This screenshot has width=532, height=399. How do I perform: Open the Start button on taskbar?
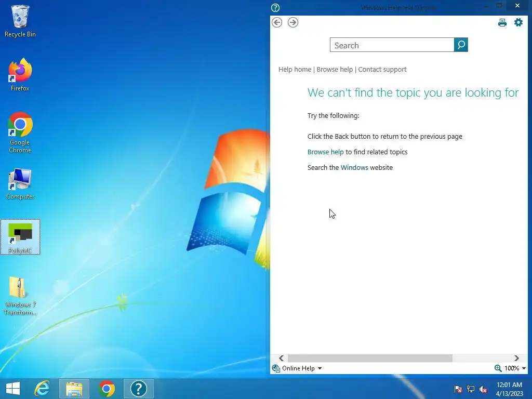pos(13,389)
